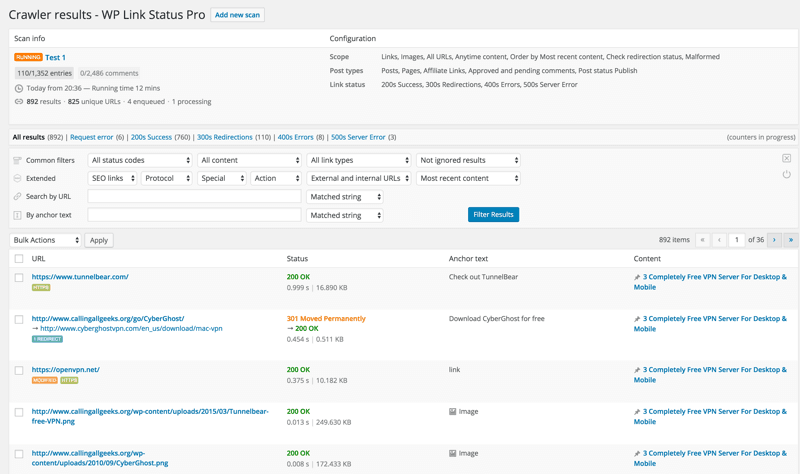Image resolution: width=800 pixels, height=474 pixels.
Task: Check the CyberGhost.png row checkbox
Action: [19, 454]
